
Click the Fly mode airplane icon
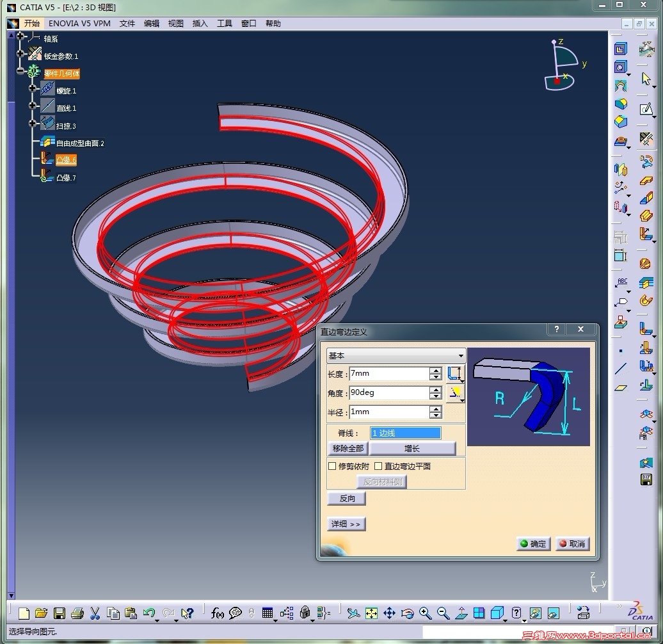(353, 613)
